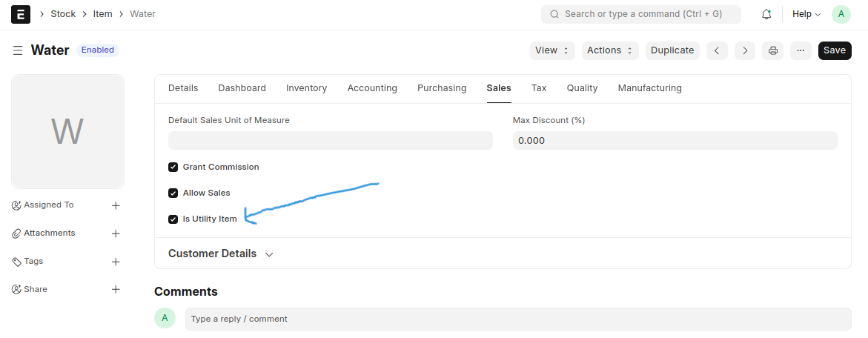Click the Assigned To user icon
The image size is (868, 338).
pyautogui.click(x=16, y=205)
